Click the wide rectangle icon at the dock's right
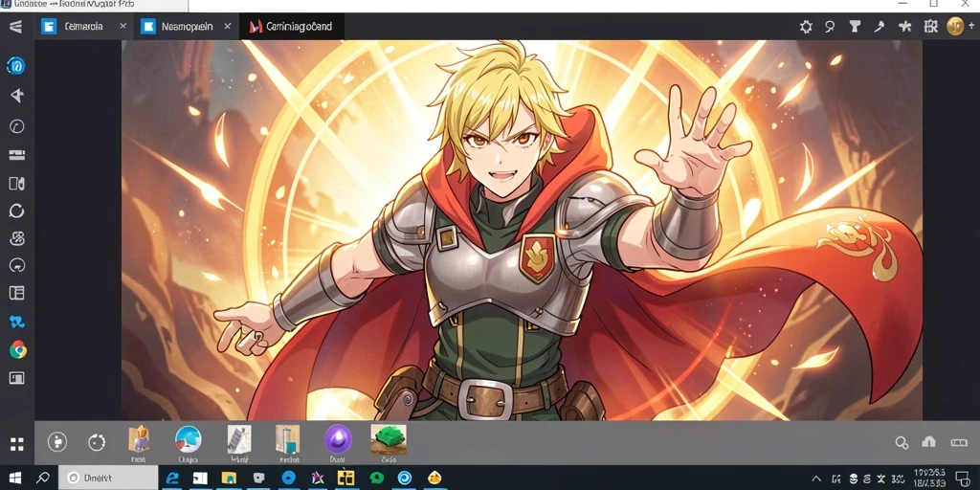Screen dimensions: 980x490 pyautogui.click(x=959, y=442)
